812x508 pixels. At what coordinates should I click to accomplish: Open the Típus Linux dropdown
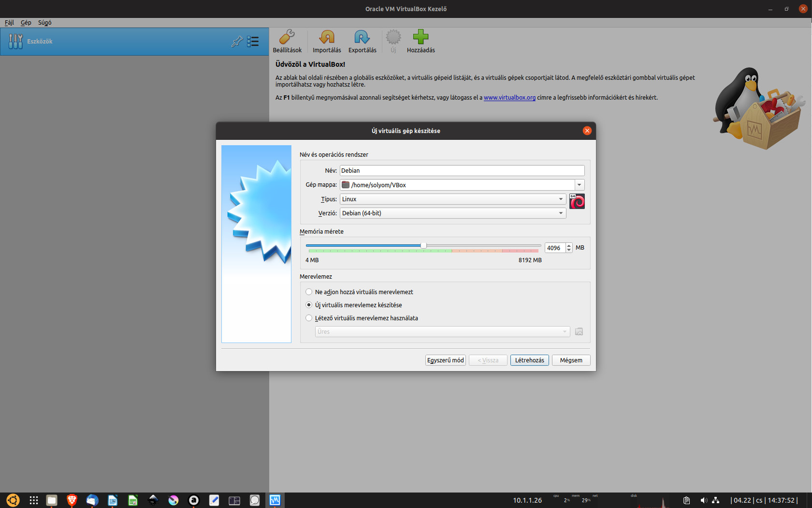pos(453,199)
